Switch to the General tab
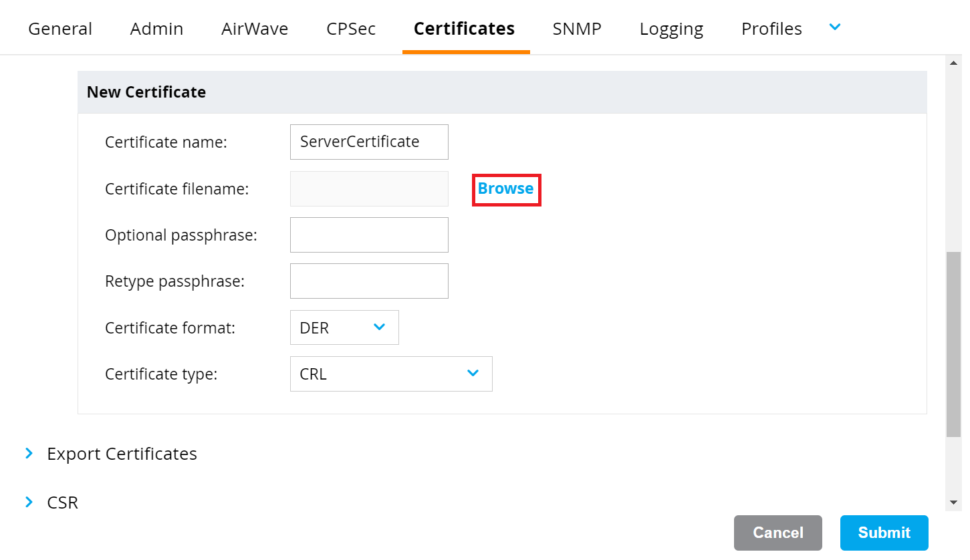This screenshot has width=970, height=560. (x=60, y=29)
